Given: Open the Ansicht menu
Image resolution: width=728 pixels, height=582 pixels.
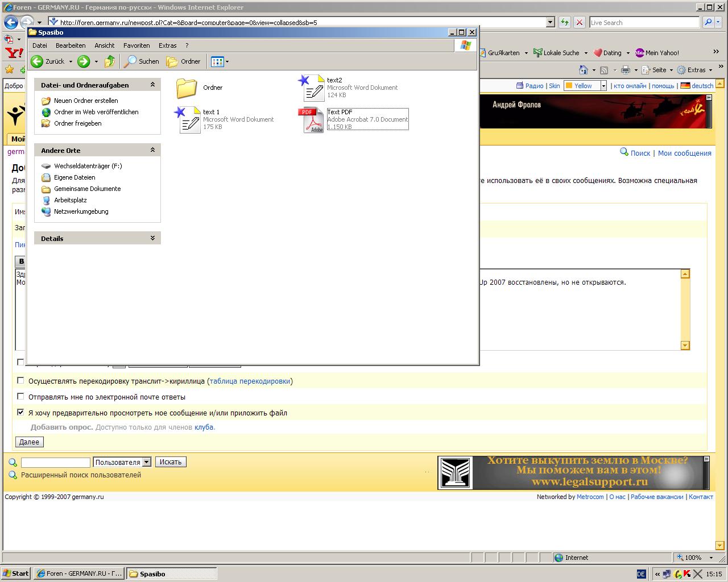Looking at the screenshot, I should click(104, 45).
